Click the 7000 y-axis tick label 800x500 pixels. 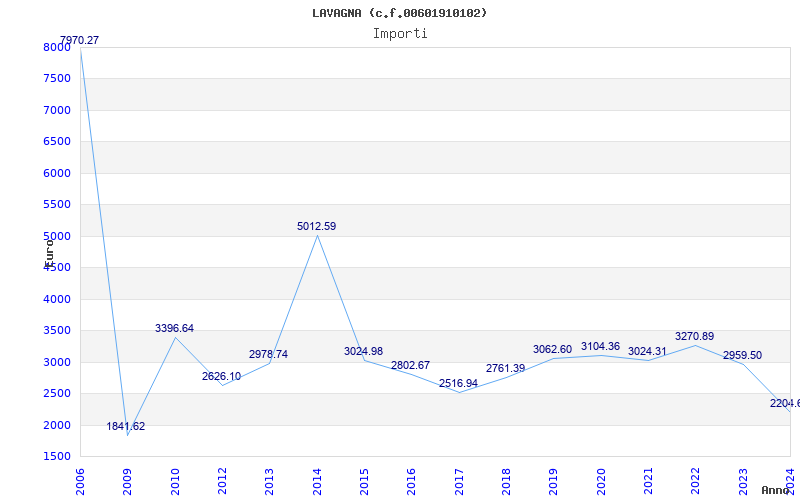[57, 110]
